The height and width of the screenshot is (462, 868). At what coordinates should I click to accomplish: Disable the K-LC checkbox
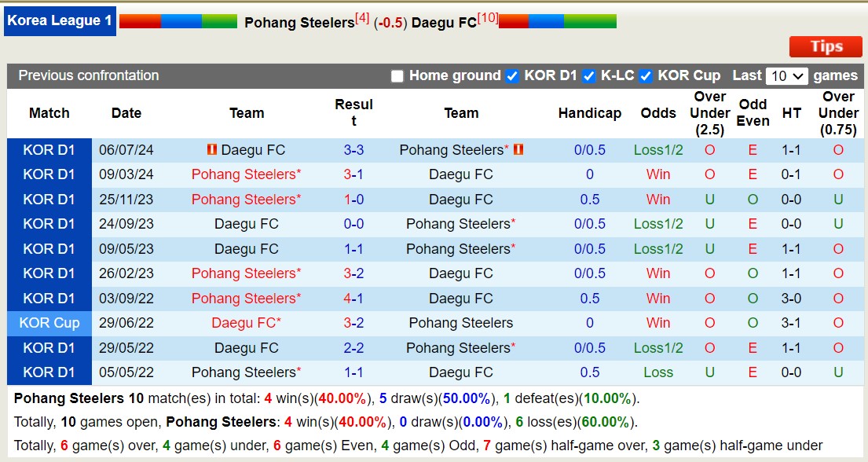[x=588, y=75]
